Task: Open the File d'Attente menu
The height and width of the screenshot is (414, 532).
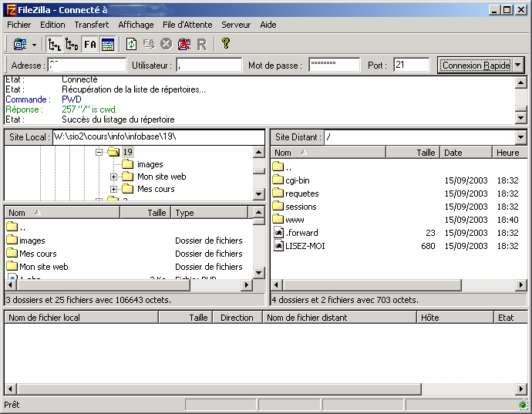Action: (x=187, y=25)
